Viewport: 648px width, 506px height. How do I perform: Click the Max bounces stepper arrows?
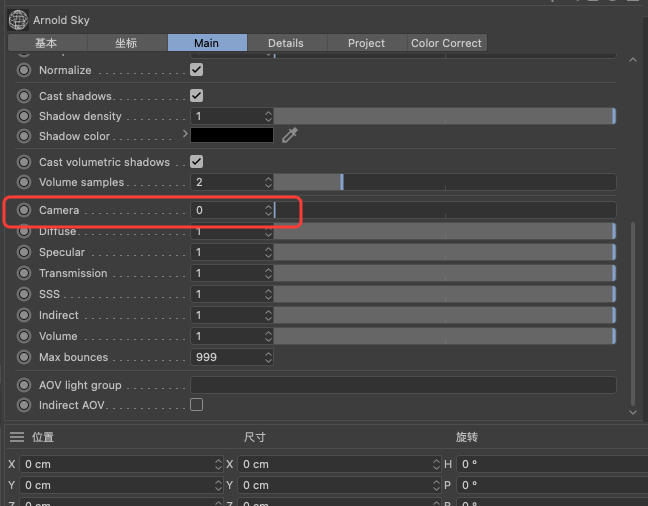269,357
